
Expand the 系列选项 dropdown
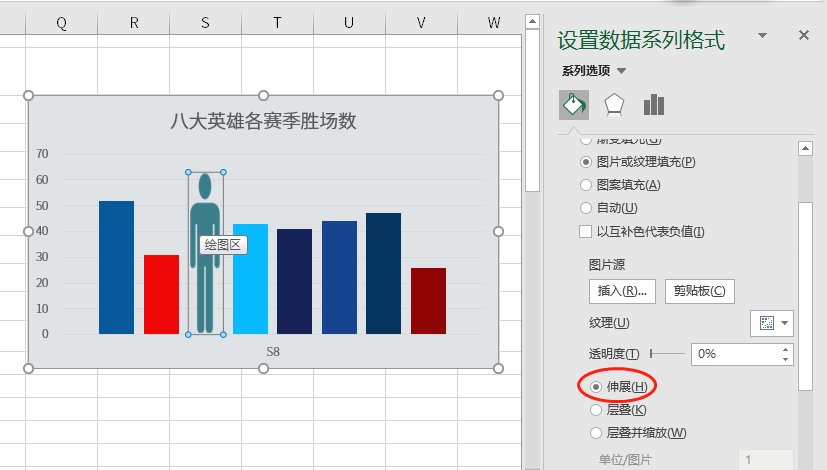[x=621, y=71]
